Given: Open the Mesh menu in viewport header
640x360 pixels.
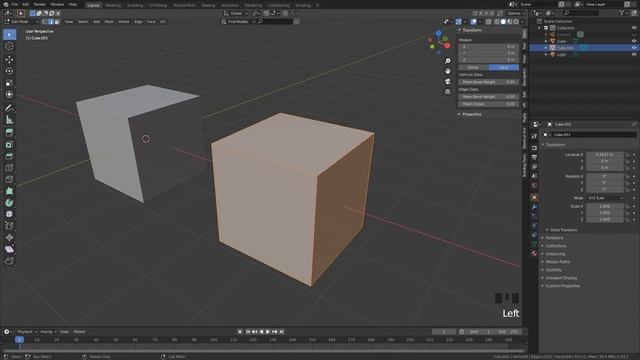Looking at the screenshot, I should tap(109, 22).
